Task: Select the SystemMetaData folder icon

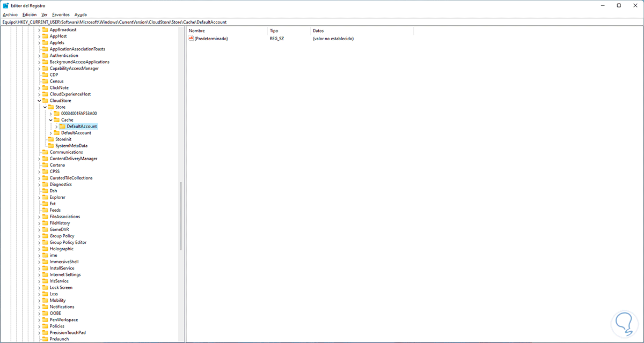Action: pyautogui.click(x=51, y=145)
